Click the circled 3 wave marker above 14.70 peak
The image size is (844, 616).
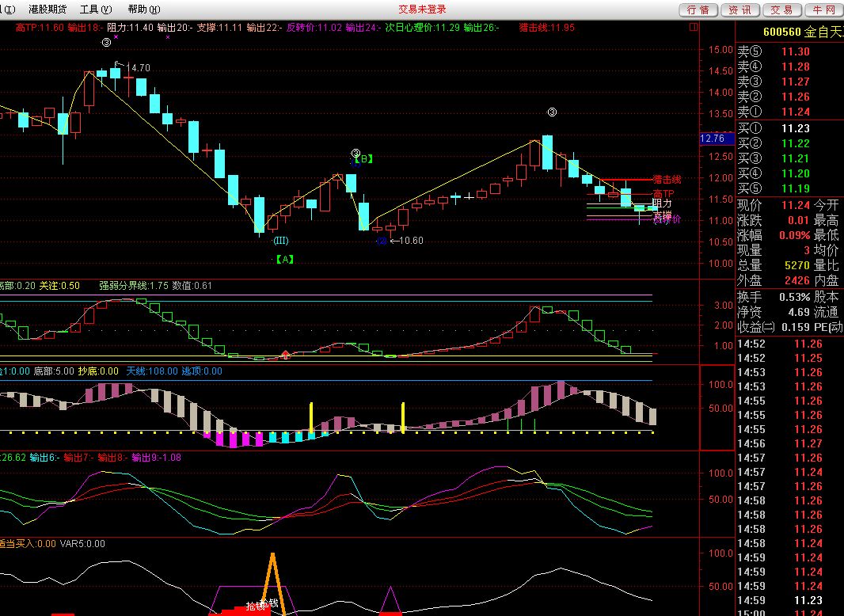click(106, 44)
